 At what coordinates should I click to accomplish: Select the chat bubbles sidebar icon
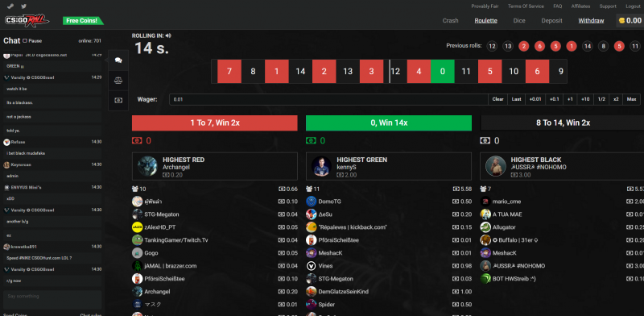click(118, 60)
